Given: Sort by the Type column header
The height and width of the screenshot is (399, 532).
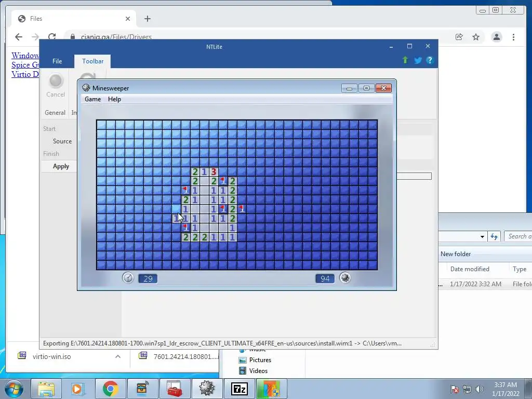Looking at the screenshot, I should (x=520, y=269).
